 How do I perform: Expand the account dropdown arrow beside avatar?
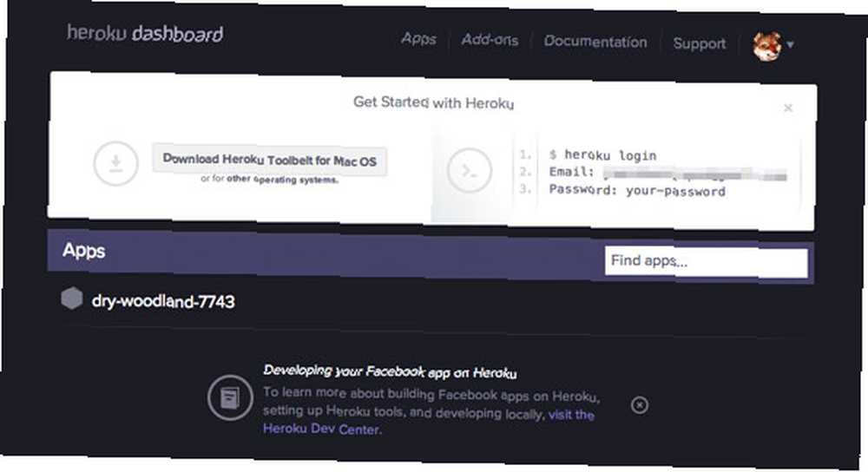[790, 44]
